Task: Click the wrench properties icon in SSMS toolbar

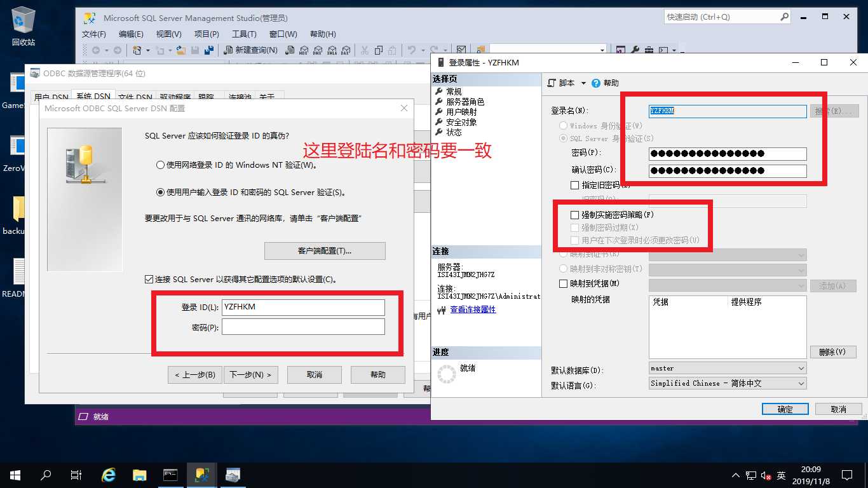Action: (635, 50)
